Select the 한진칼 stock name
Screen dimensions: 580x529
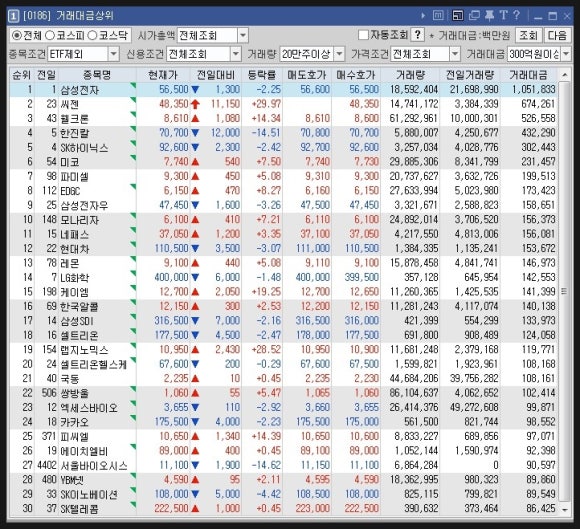[x=75, y=133]
